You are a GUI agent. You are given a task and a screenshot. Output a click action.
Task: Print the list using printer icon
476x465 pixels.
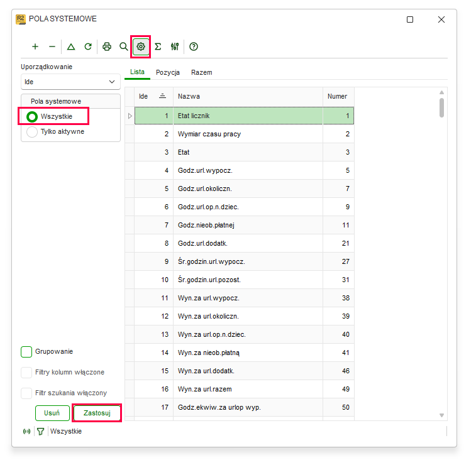click(107, 46)
